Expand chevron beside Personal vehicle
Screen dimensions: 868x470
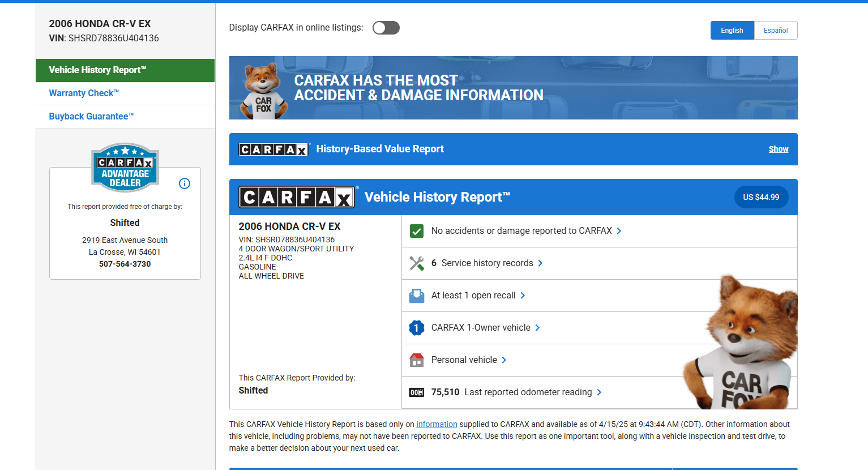[504, 360]
